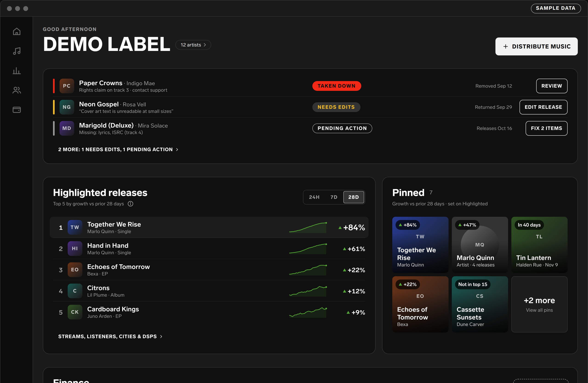Screen dimensions: 588x383
Task: Select the 28D time range
Action: point(353,197)
